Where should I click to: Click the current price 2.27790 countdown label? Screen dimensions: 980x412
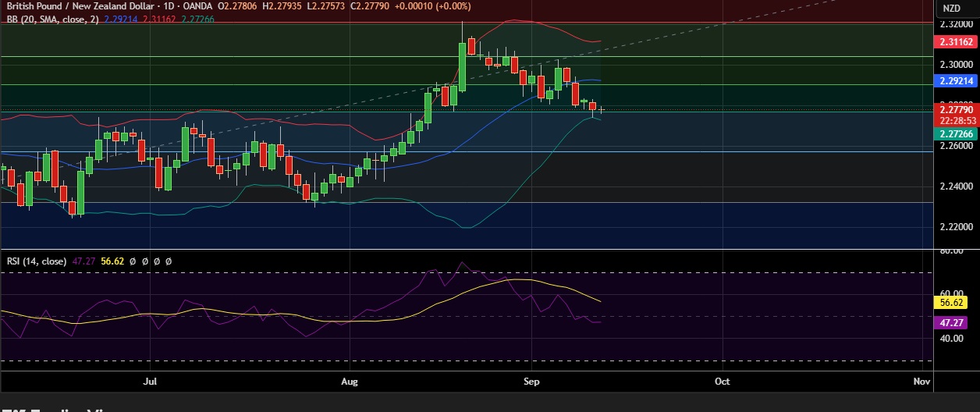(x=957, y=115)
